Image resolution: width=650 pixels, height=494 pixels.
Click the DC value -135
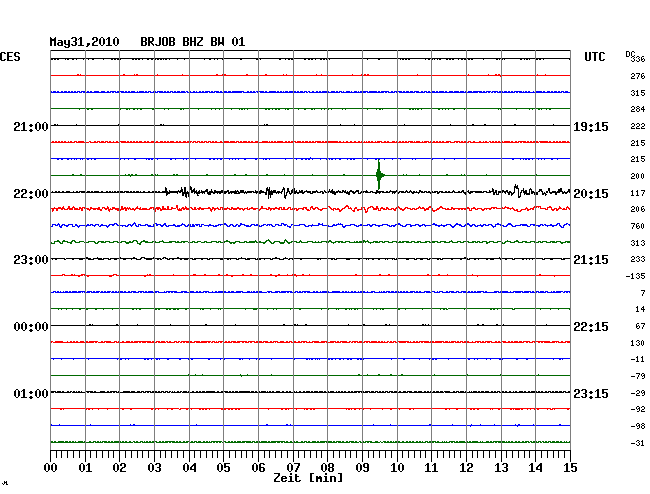pos(635,276)
